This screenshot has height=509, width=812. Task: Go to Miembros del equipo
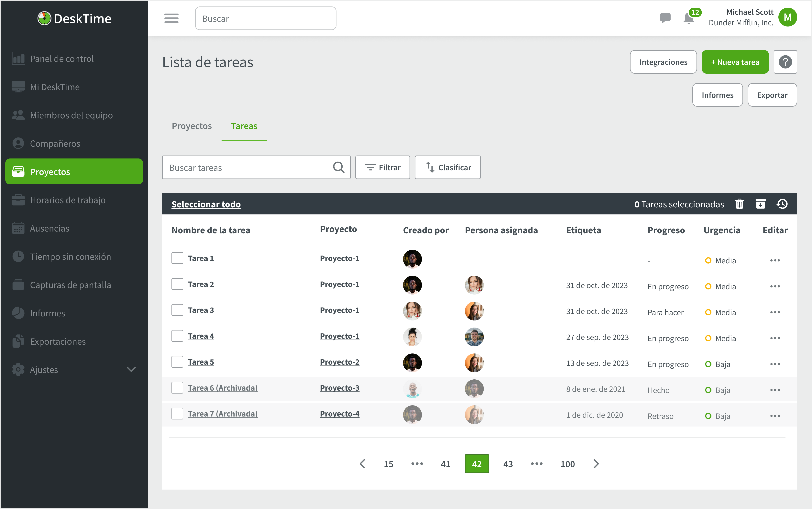point(74,115)
